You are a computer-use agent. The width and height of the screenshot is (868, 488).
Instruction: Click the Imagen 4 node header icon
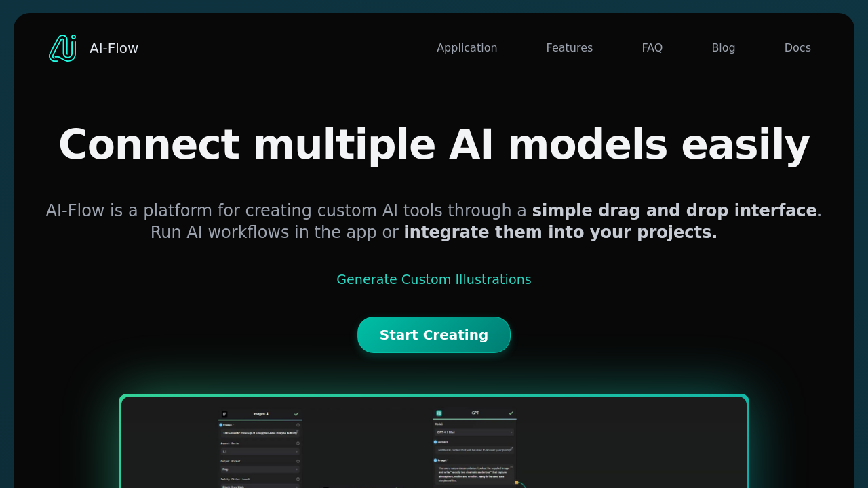[224, 414]
